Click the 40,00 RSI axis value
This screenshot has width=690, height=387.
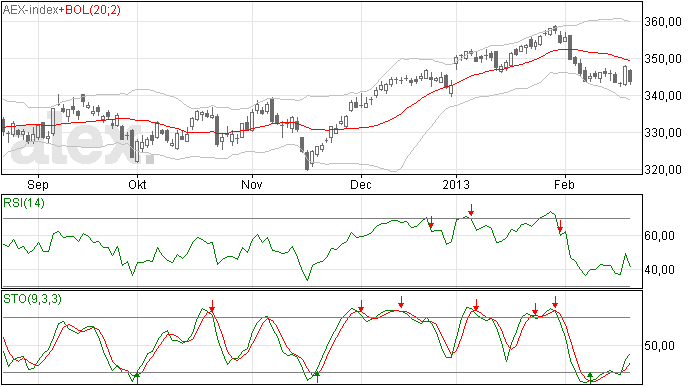point(659,270)
